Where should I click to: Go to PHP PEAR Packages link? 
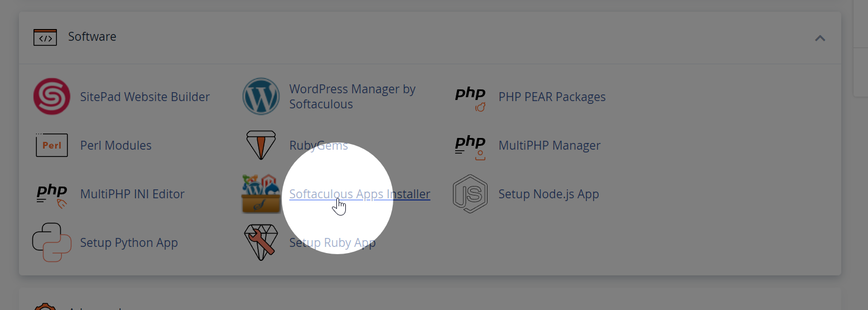pos(552,97)
